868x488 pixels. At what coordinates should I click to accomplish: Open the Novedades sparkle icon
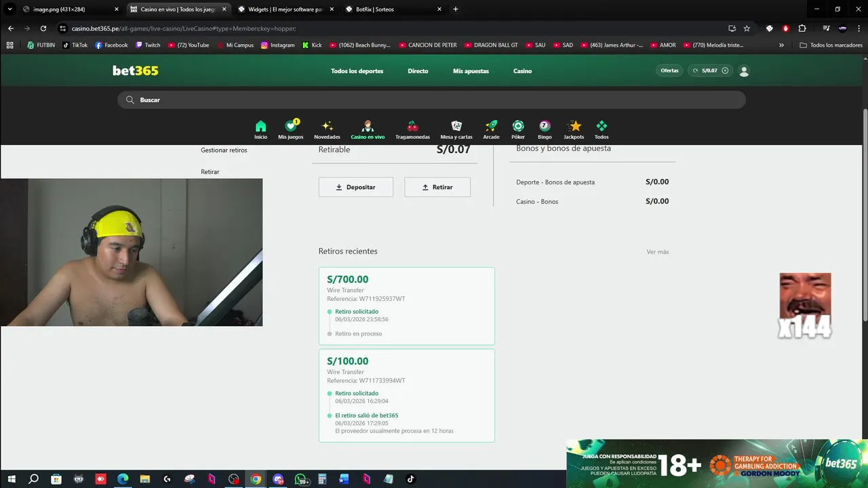pyautogui.click(x=327, y=126)
